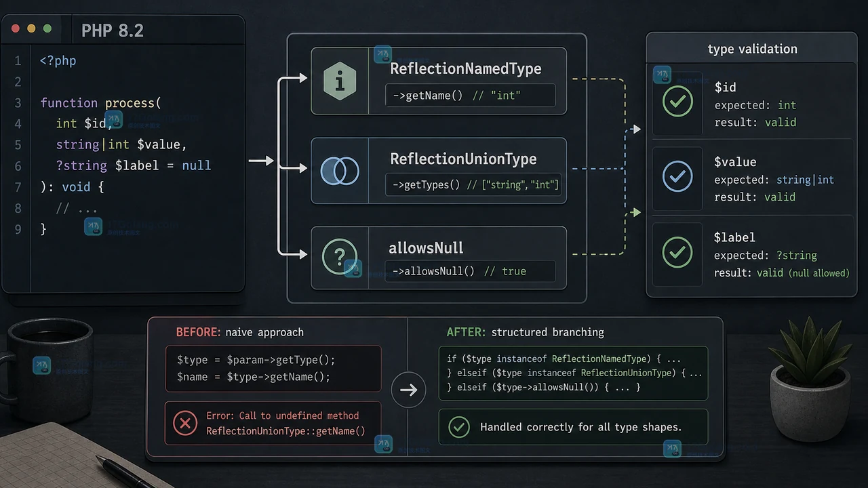The height and width of the screenshot is (488, 868).
Task: Click 'ReflectionUnionType::getName()' error text
Action: point(285,431)
